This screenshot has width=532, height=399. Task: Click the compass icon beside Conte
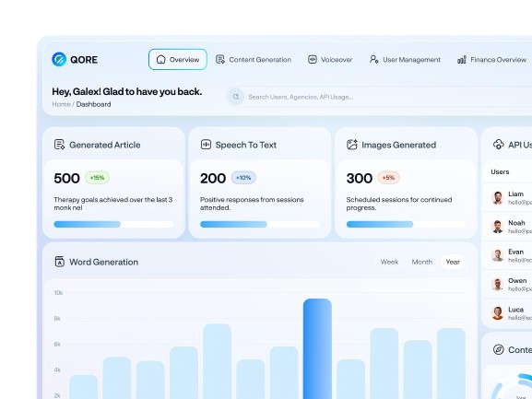pyautogui.click(x=499, y=349)
